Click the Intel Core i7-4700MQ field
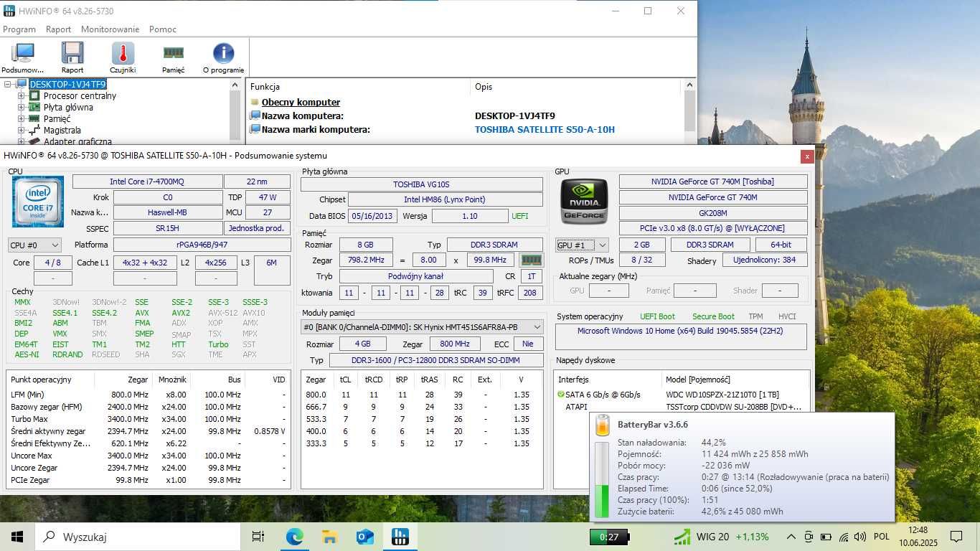This screenshot has width=980, height=551. click(x=146, y=182)
